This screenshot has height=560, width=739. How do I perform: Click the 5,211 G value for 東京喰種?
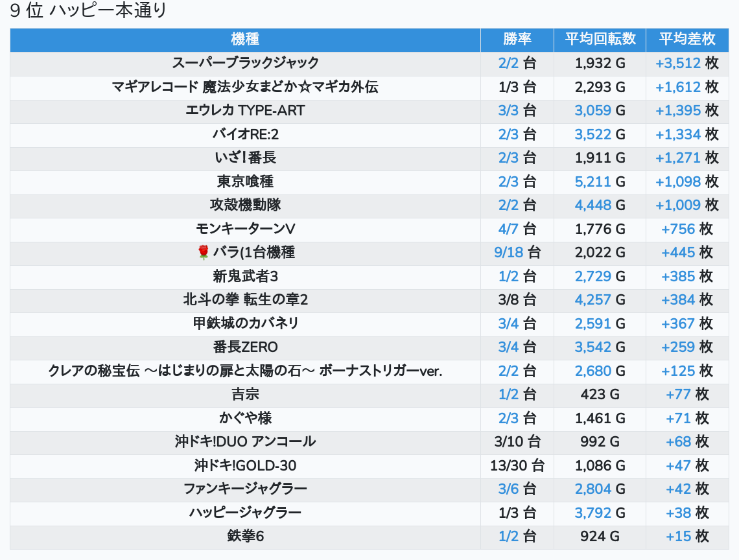[x=593, y=181]
